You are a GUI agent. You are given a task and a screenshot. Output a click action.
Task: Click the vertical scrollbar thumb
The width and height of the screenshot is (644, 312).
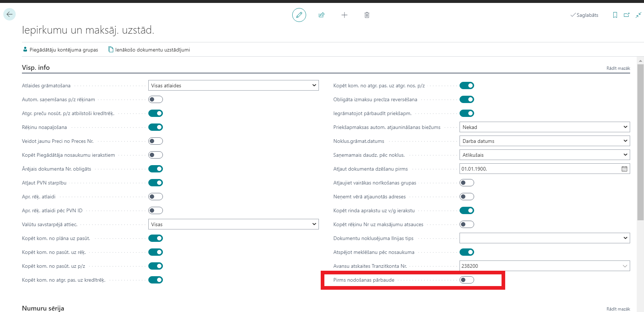pyautogui.click(x=640, y=142)
